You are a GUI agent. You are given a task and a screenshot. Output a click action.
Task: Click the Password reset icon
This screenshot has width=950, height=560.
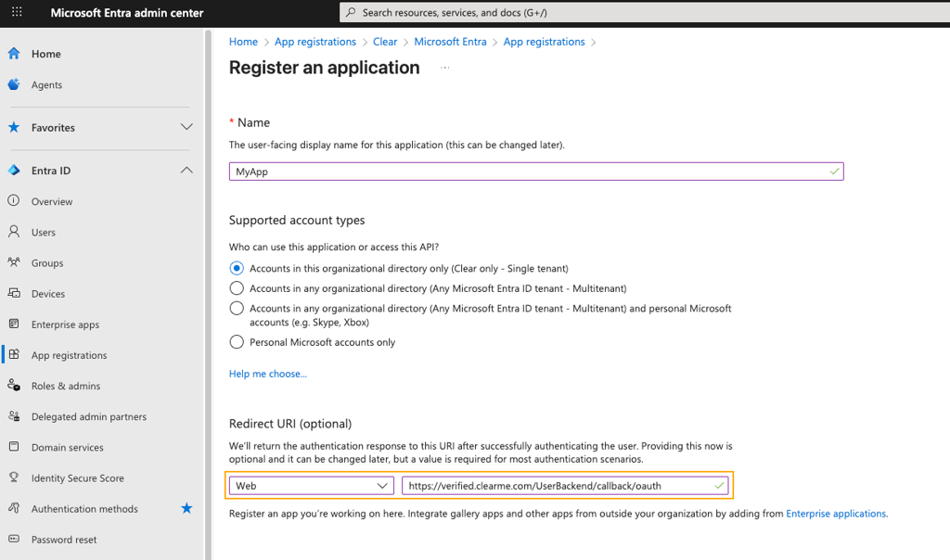pyautogui.click(x=14, y=539)
